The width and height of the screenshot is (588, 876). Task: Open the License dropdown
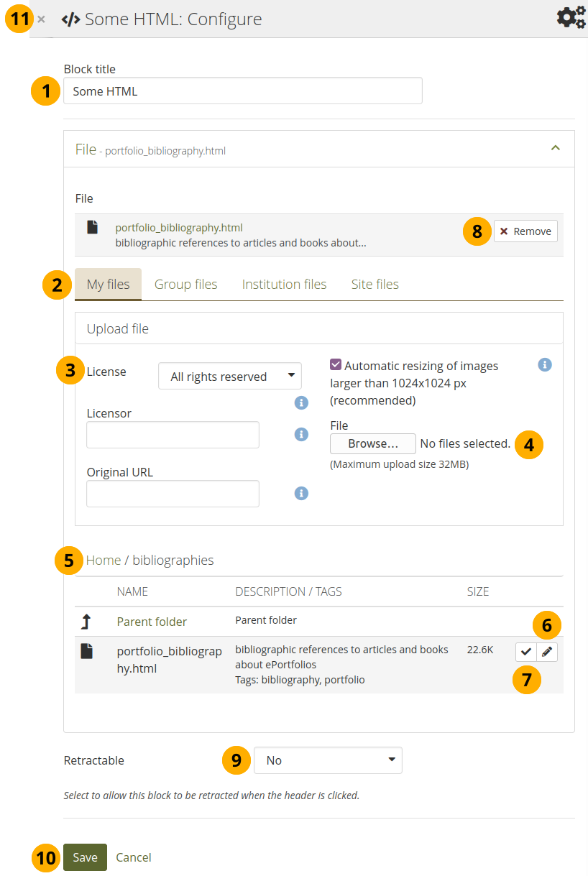(x=229, y=376)
